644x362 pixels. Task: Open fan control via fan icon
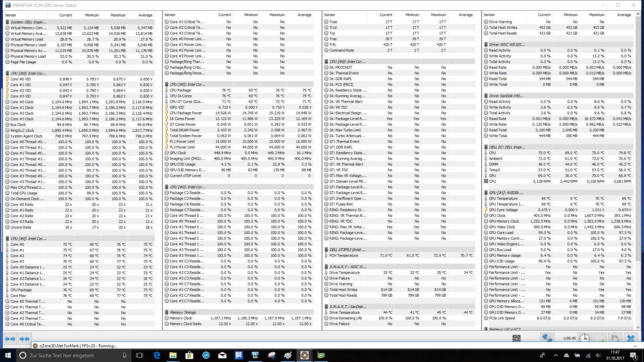pyautogui.click(x=517, y=338)
